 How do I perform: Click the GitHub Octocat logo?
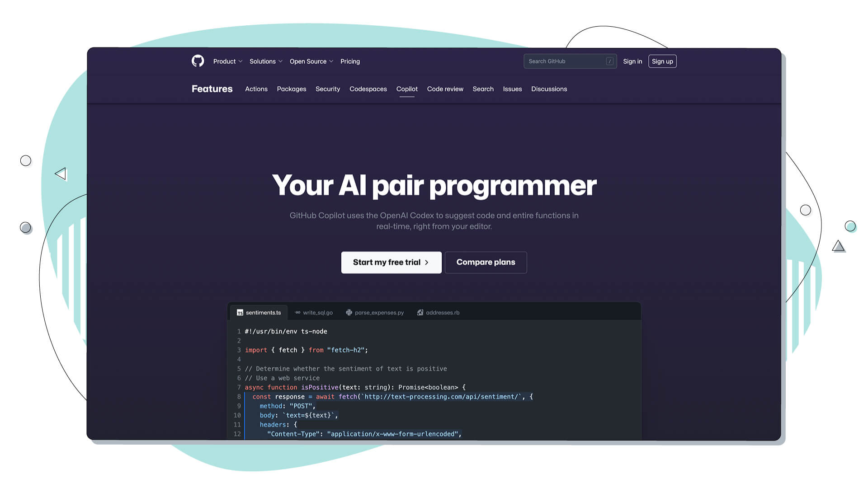(x=198, y=61)
